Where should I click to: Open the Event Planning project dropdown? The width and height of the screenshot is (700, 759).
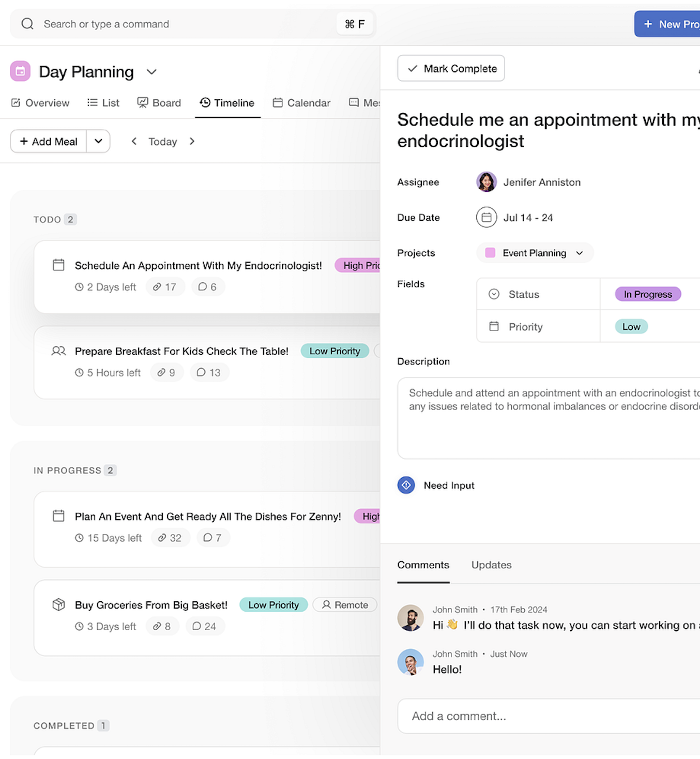[535, 253]
